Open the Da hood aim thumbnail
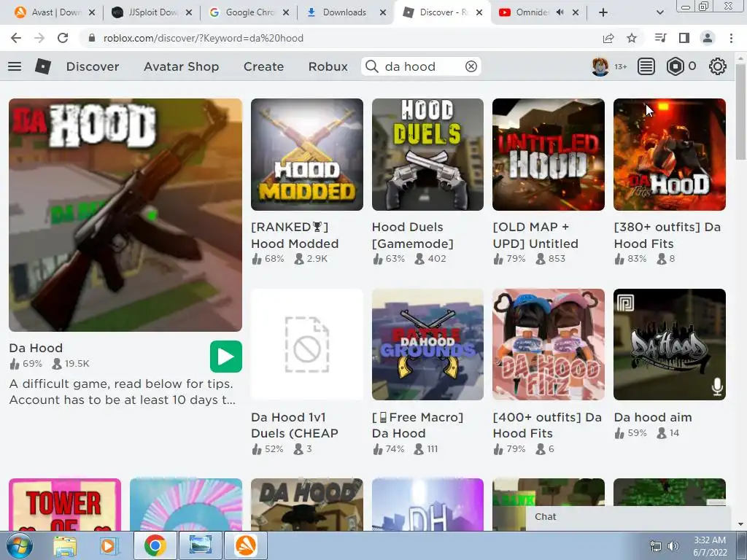The image size is (747, 560). (x=670, y=344)
